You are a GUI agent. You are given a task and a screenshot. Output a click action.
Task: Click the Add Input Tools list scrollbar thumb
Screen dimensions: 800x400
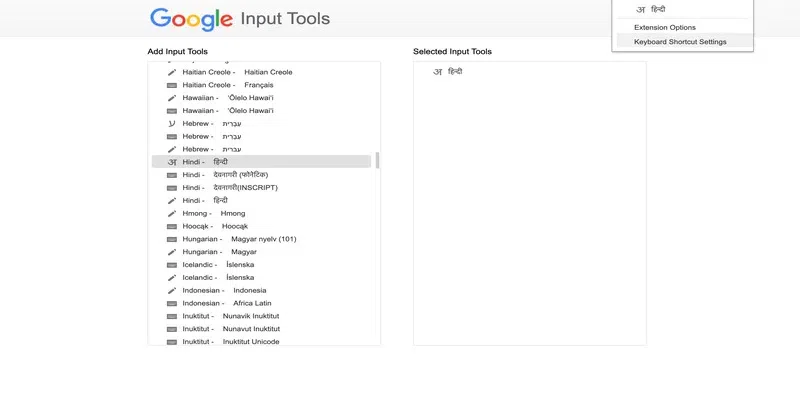(x=378, y=160)
